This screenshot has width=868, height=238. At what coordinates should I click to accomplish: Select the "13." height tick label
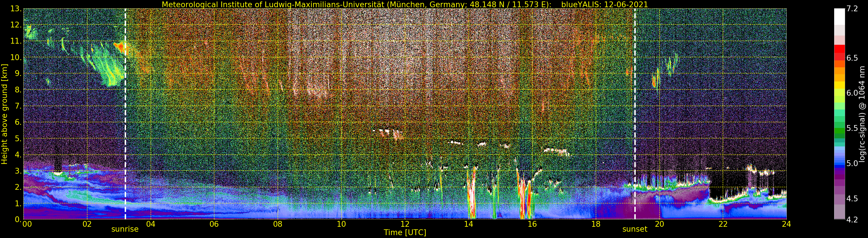click(x=16, y=9)
